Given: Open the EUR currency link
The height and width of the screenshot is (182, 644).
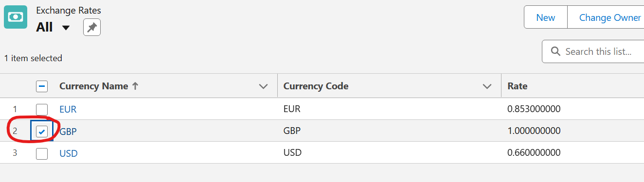Looking at the screenshot, I should point(68,109).
